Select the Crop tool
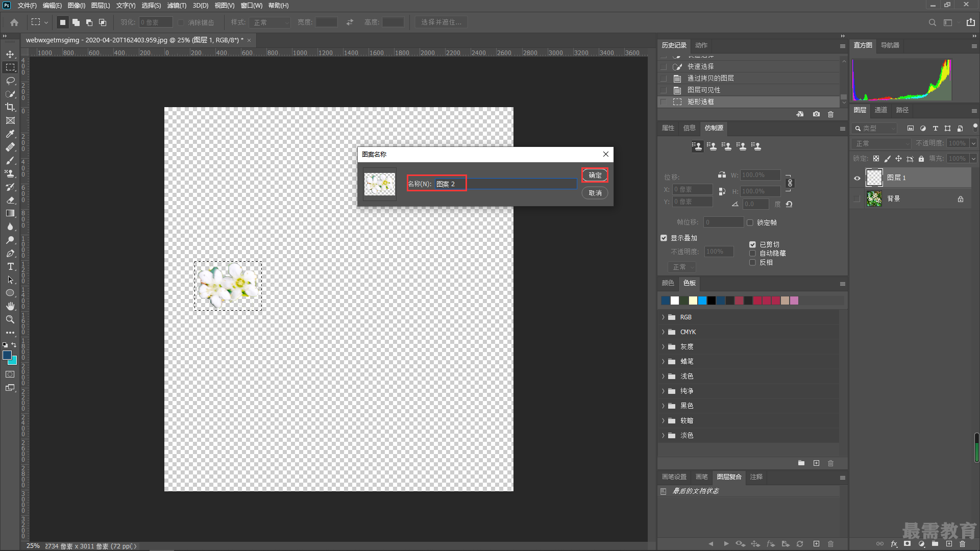 10,107
